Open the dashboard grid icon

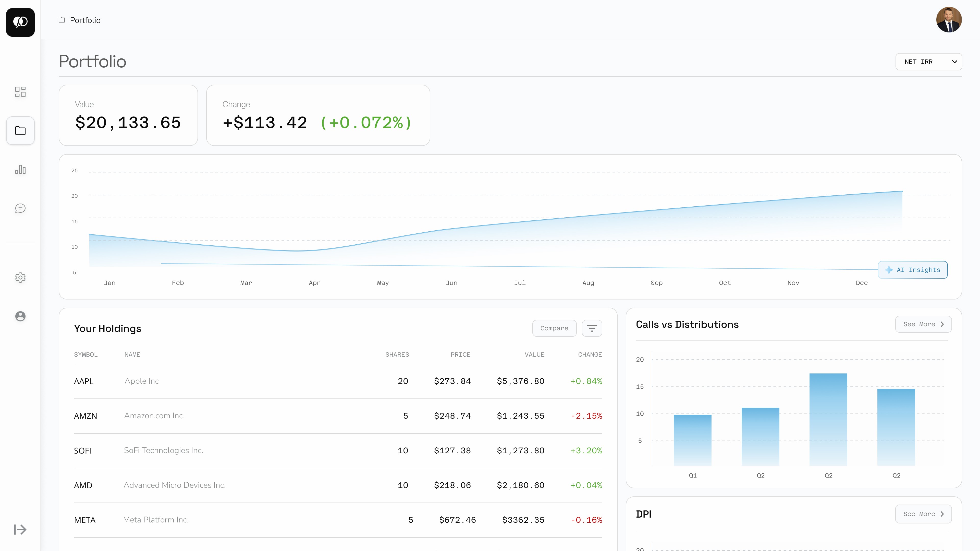[x=20, y=92]
